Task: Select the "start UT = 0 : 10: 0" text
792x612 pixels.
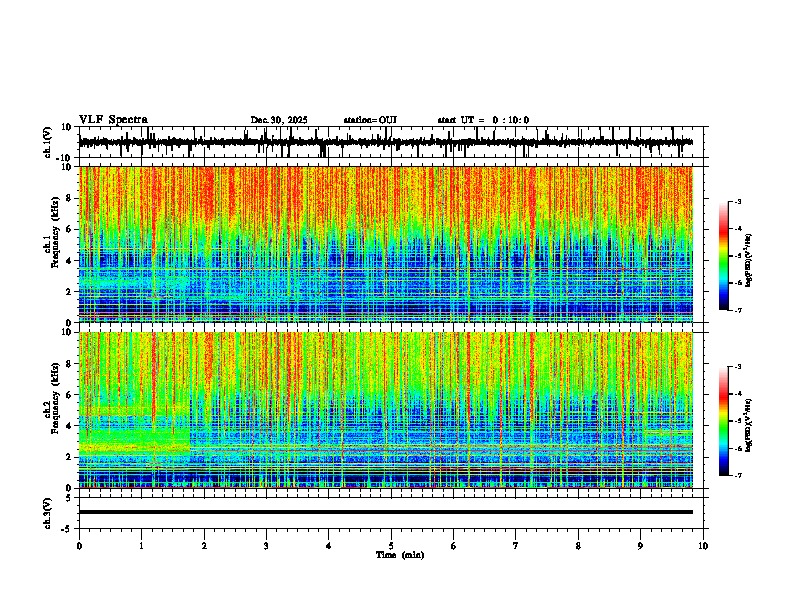Action: coord(483,120)
